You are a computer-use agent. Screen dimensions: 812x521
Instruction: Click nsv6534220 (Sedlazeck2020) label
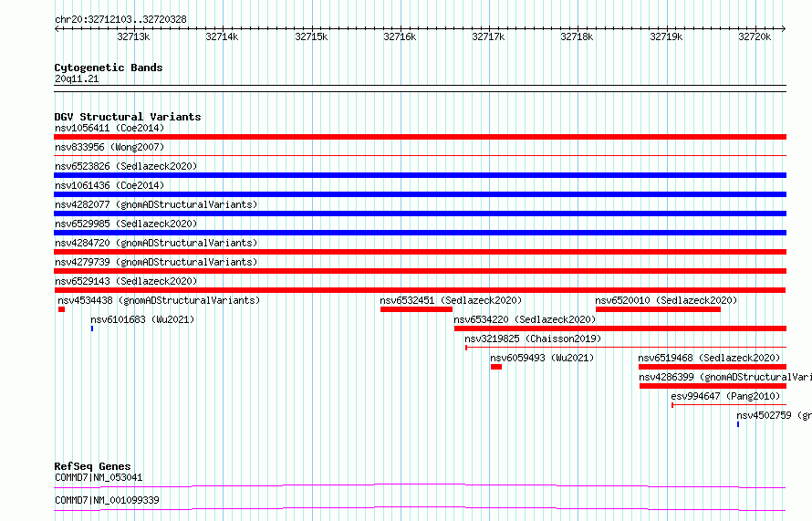pyautogui.click(x=525, y=319)
